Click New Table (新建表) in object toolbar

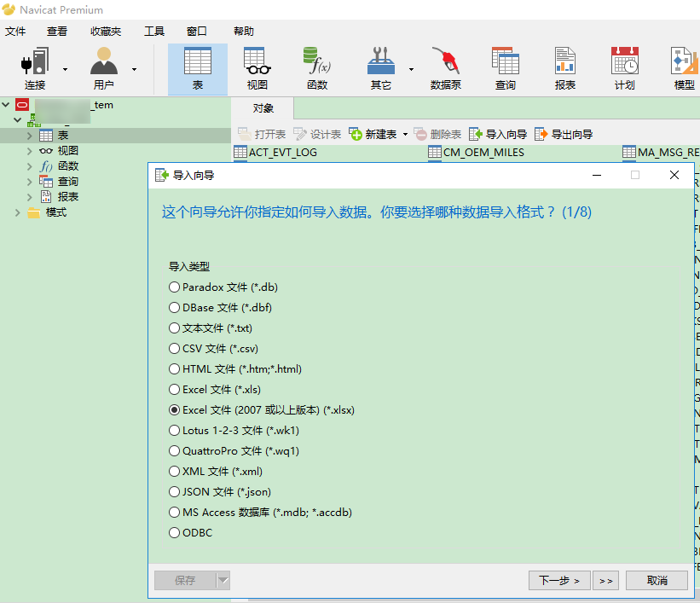tap(373, 134)
